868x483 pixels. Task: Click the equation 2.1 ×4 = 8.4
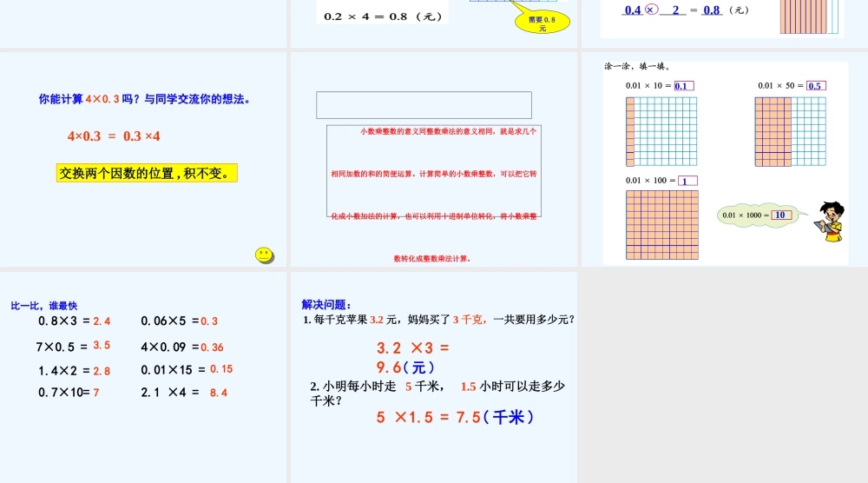pos(184,392)
